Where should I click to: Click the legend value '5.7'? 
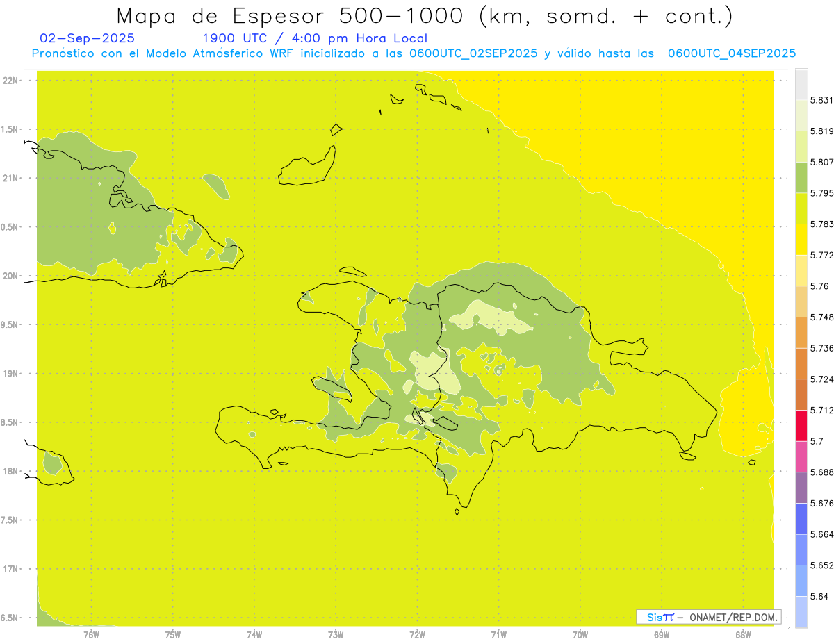coord(817,441)
